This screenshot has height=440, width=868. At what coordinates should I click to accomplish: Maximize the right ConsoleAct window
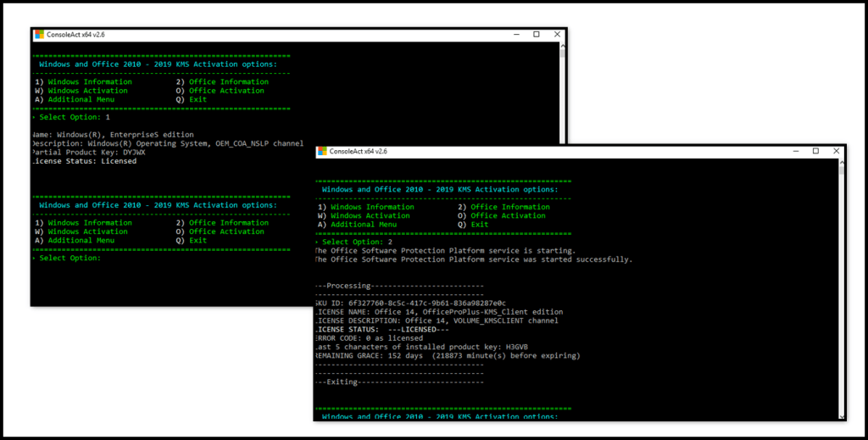click(x=816, y=151)
